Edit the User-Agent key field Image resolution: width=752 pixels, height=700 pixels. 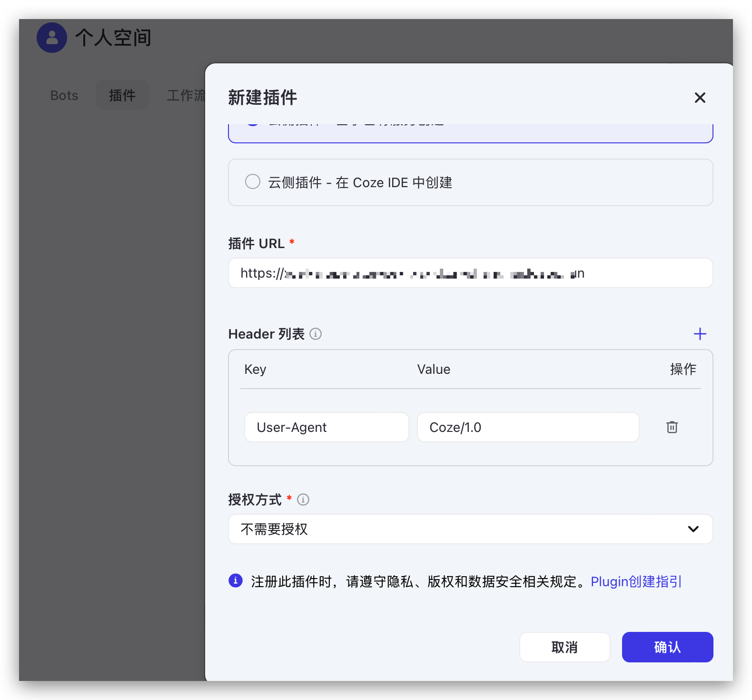click(x=327, y=427)
